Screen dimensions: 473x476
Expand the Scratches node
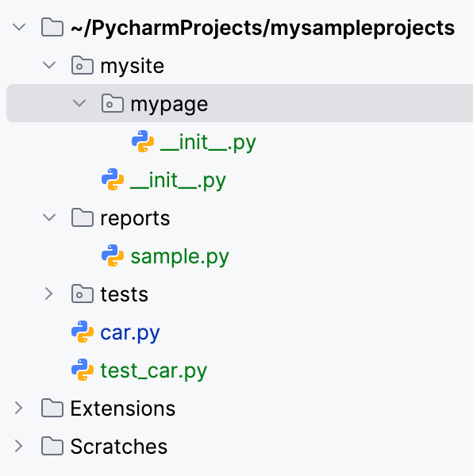coord(19,446)
